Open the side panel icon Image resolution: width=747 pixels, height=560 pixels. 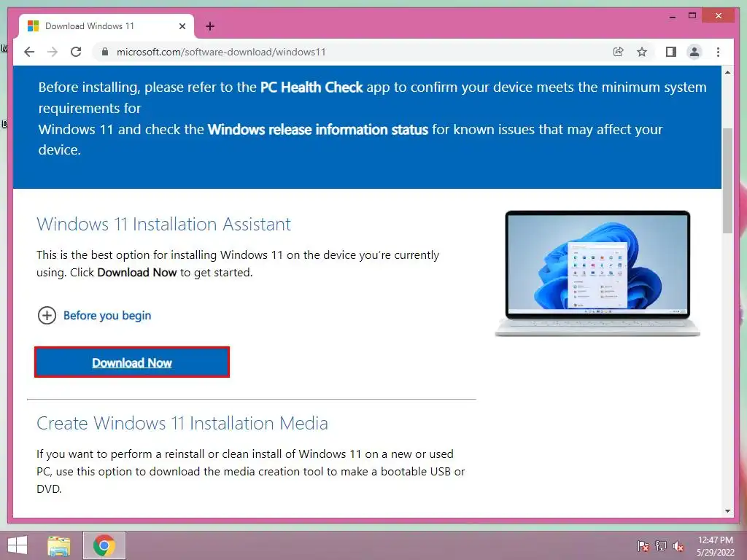(x=671, y=52)
